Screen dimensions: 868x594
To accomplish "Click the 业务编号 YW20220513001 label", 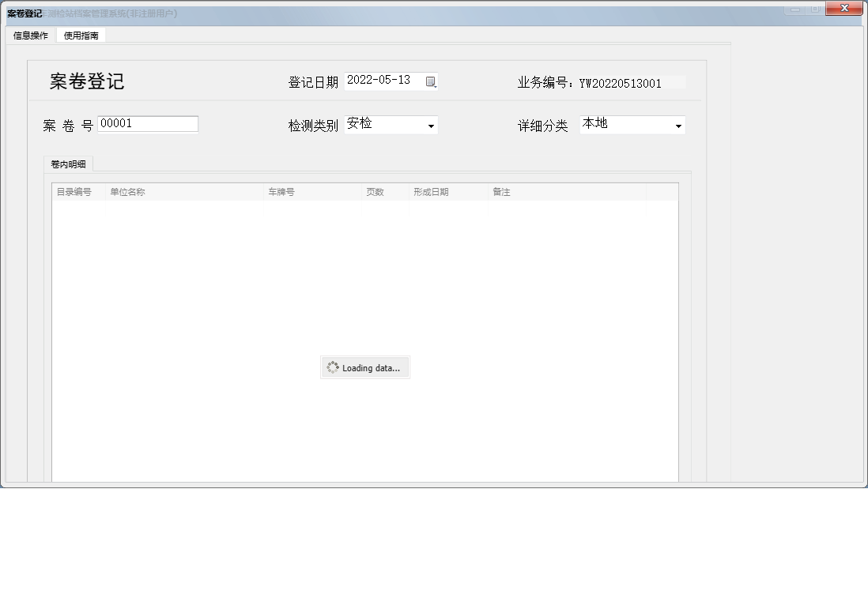I will (589, 83).
